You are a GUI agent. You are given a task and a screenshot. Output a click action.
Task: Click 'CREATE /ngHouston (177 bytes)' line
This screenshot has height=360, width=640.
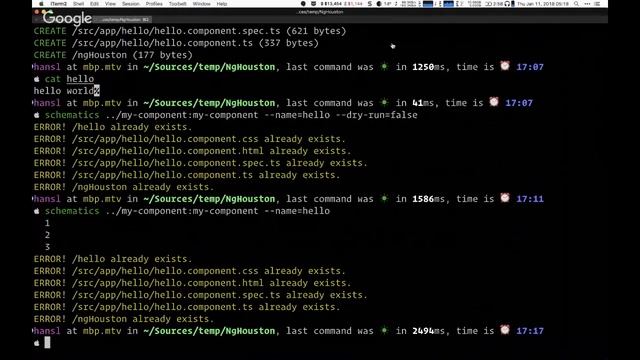[x=113, y=55]
